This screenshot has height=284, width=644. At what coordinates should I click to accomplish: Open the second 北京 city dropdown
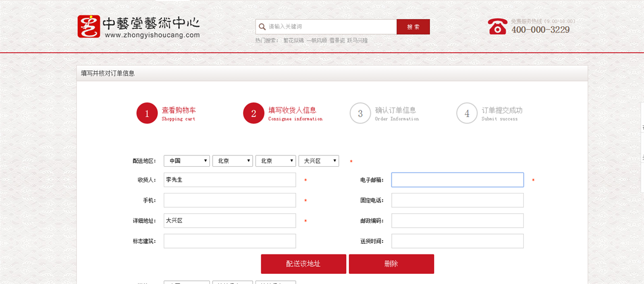click(275, 161)
